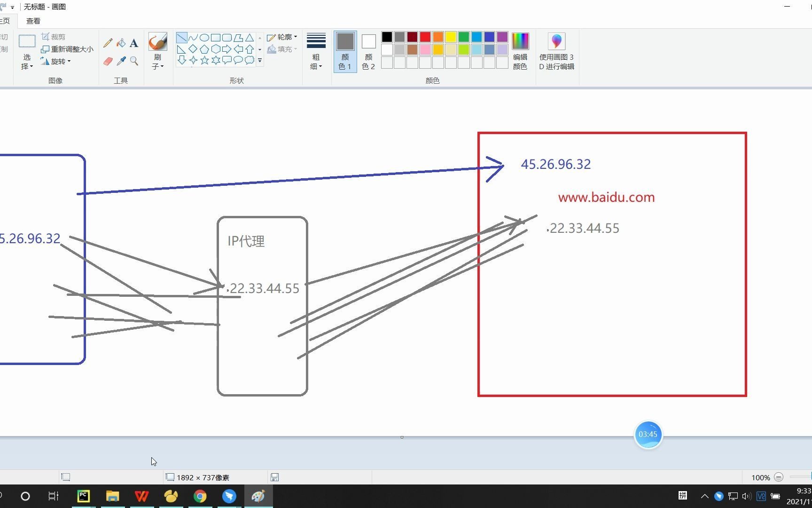The image size is (812, 508).
Task: Choose the indigo blue color swatch
Action: click(489, 37)
